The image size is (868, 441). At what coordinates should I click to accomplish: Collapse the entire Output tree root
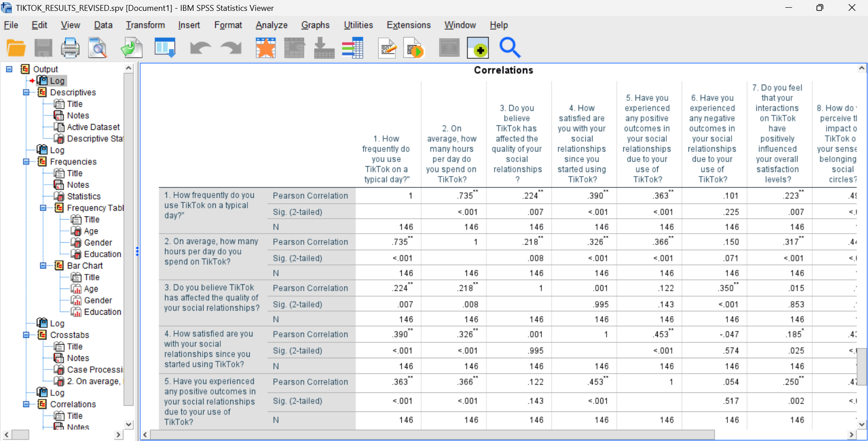click(x=9, y=69)
